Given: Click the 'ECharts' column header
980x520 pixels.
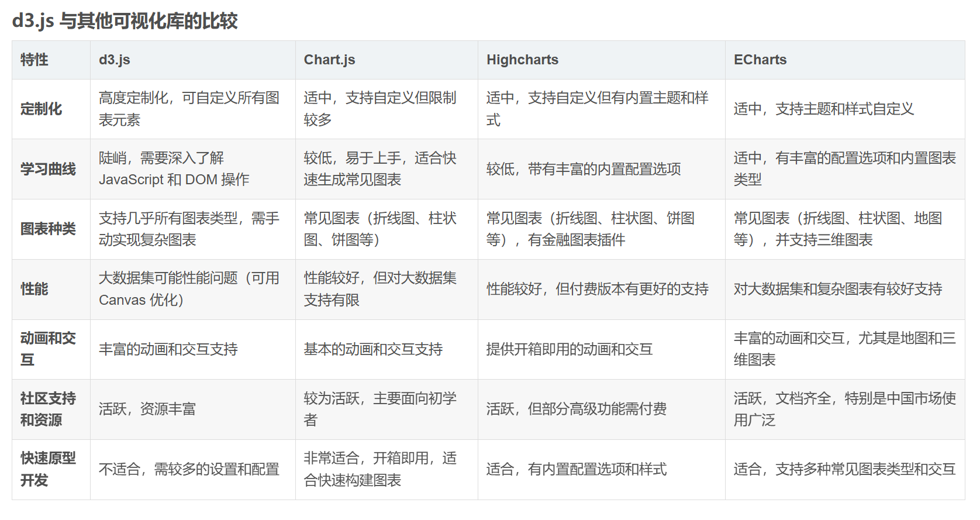Looking at the screenshot, I should coord(845,60).
